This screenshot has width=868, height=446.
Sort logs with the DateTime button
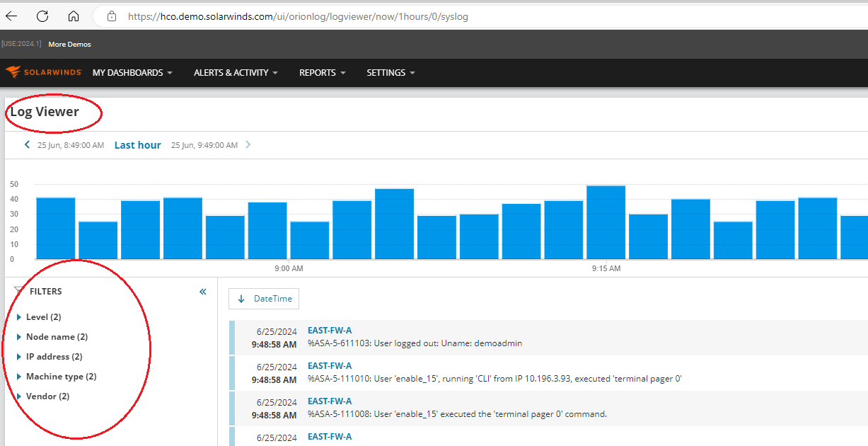(264, 299)
